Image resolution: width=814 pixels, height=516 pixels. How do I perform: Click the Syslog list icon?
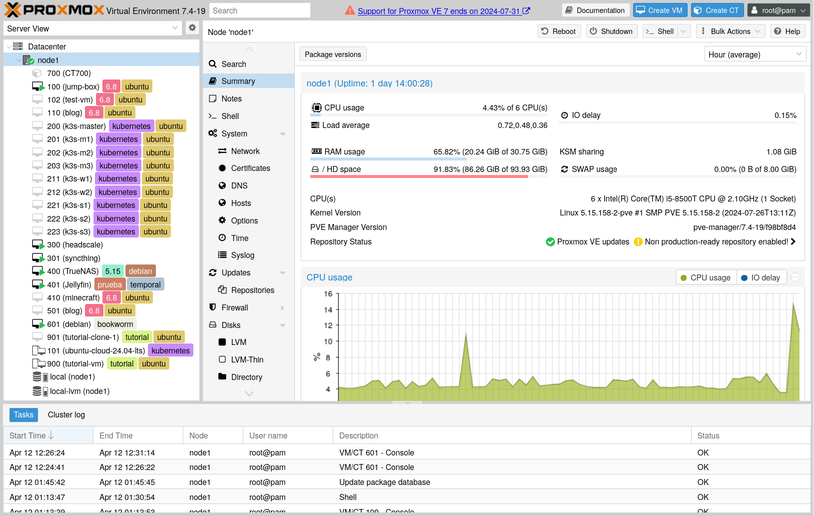click(222, 255)
